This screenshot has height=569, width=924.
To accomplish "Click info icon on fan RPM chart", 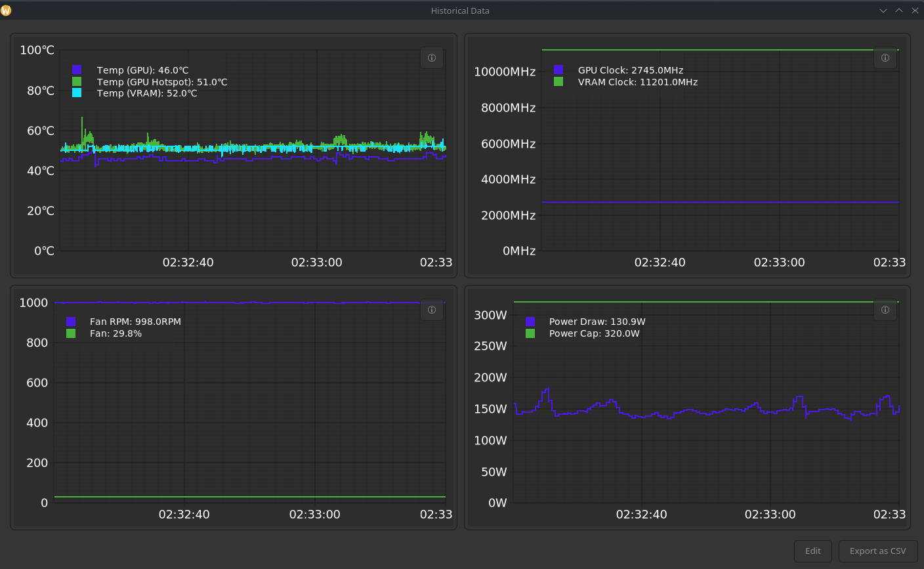I will click(431, 310).
